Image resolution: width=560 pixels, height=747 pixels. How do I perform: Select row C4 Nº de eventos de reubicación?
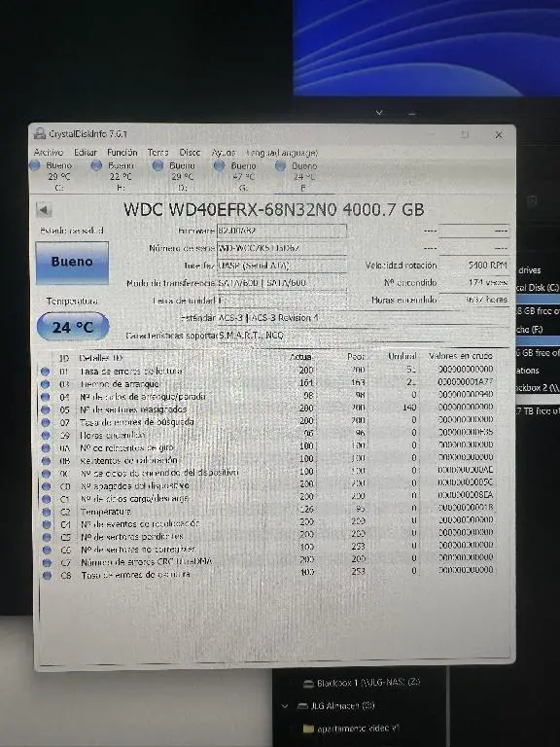(267, 523)
